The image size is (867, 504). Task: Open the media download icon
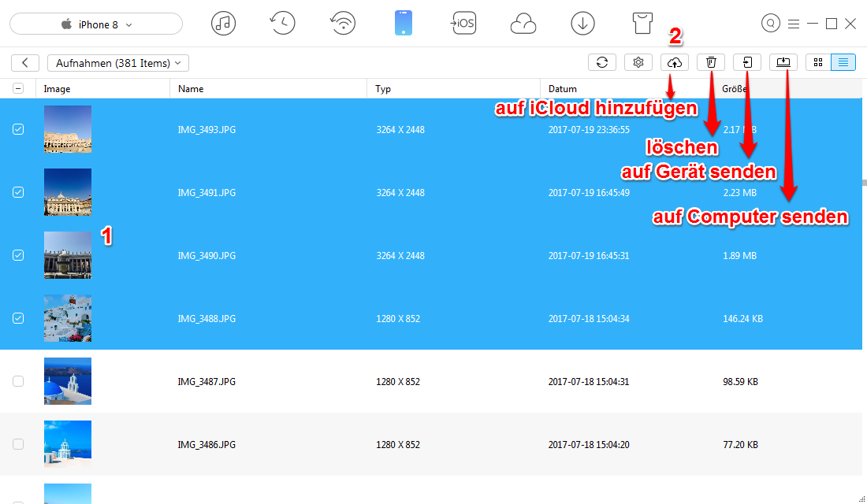[582, 24]
